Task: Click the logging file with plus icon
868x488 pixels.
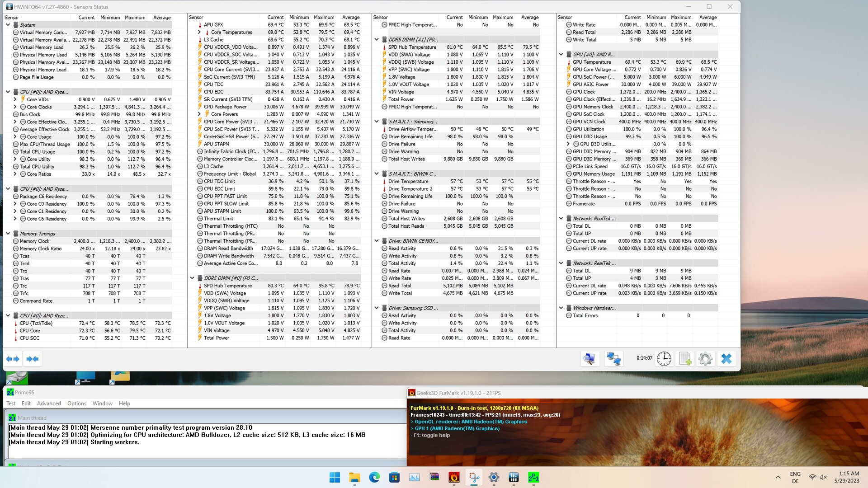Action: click(685, 359)
